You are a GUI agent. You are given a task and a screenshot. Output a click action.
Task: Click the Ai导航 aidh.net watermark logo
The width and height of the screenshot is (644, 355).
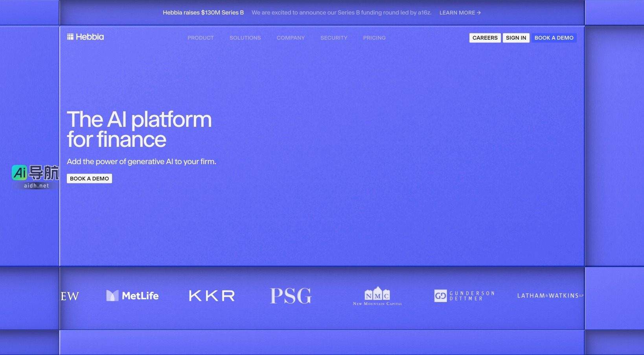pyautogui.click(x=35, y=177)
